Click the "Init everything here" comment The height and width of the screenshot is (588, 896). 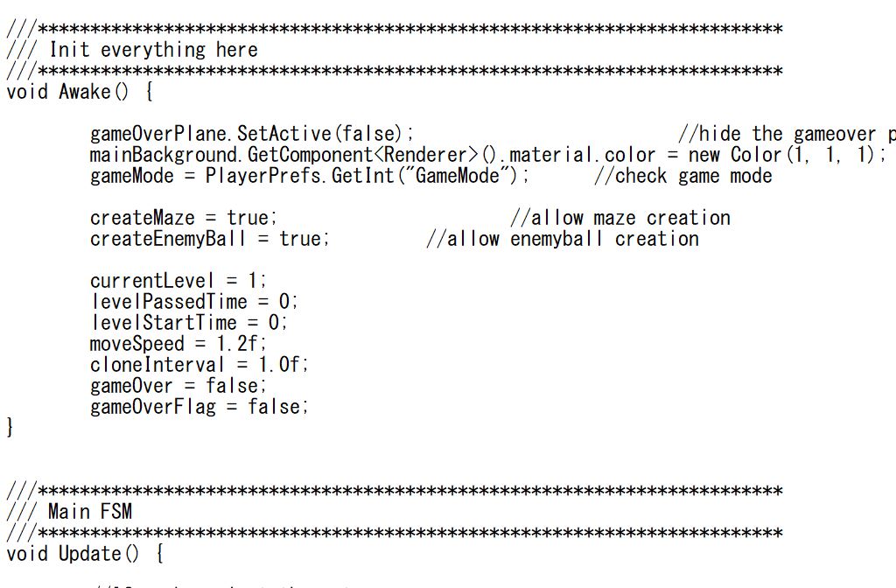pyautogui.click(x=154, y=50)
